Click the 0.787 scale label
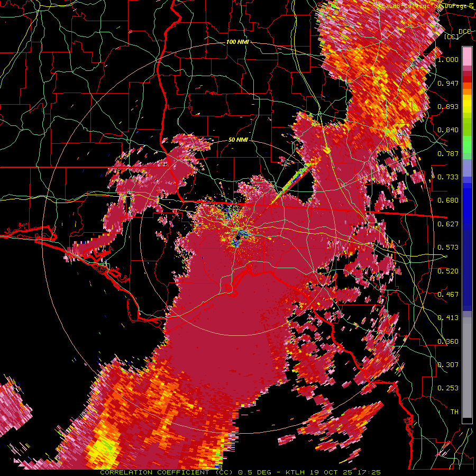This screenshot has width=476, height=476. pyautogui.click(x=448, y=153)
